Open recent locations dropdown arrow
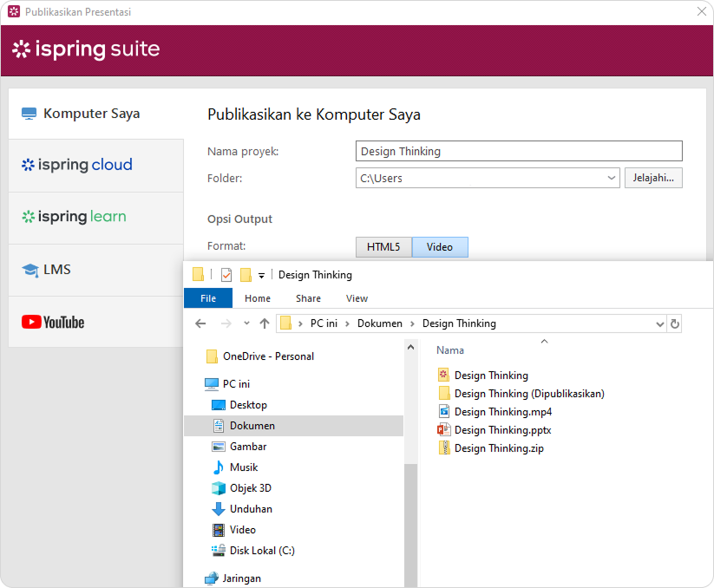The width and height of the screenshot is (714, 588). click(x=246, y=323)
